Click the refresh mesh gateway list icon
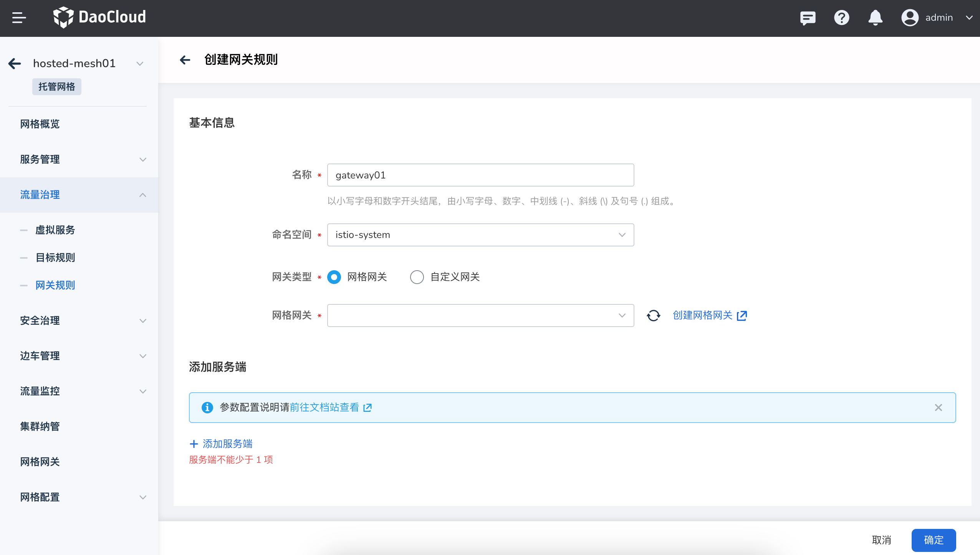Image resolution: width=980 pixels, height=555 pixels. pos(653,315)
